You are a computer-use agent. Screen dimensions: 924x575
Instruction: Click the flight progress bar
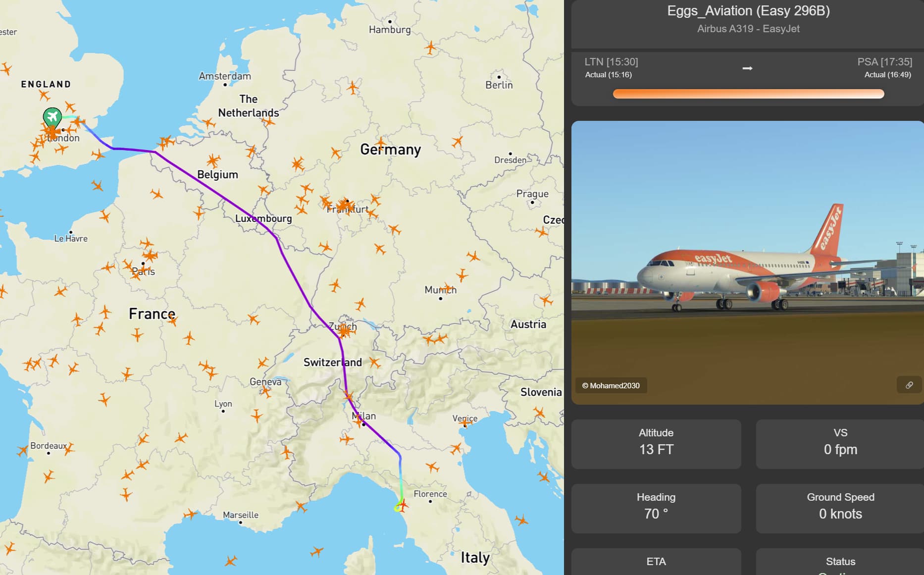[x=748, y=94]
